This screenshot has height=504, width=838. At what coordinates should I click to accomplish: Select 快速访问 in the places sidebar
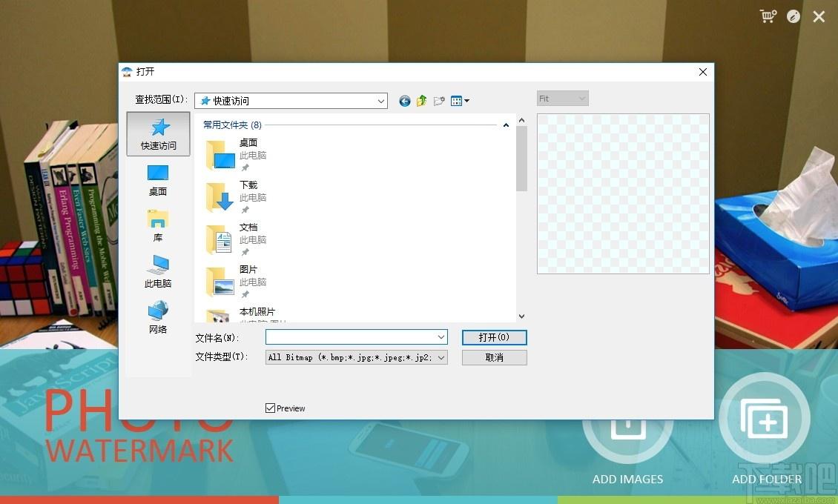point(158,134)
